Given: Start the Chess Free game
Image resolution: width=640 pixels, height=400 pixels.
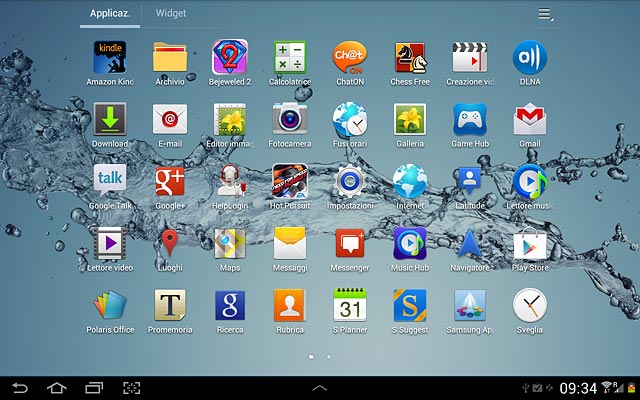Looking at the screenshot, I should pyautogui.click(x=410, y=63).
